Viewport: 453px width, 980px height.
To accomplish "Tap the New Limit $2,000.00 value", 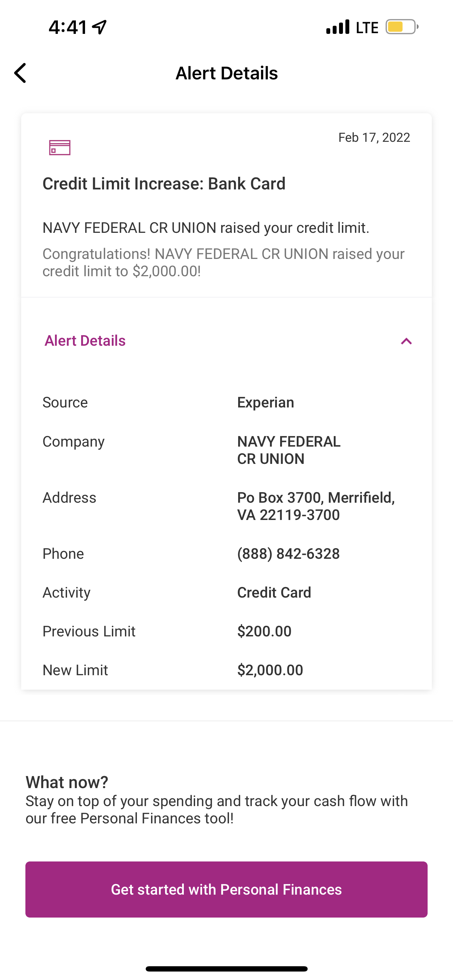I will [270, 670].
